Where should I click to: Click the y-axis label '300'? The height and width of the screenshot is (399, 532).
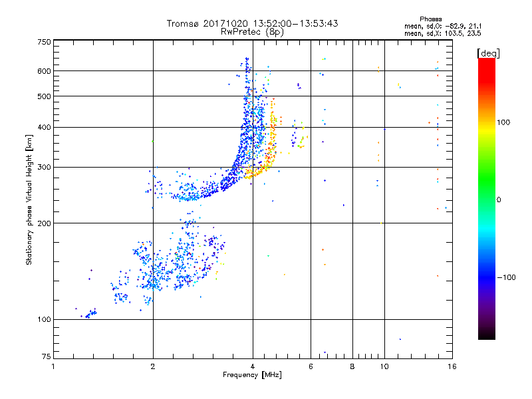pyautogui.click(x=44, y=168)
